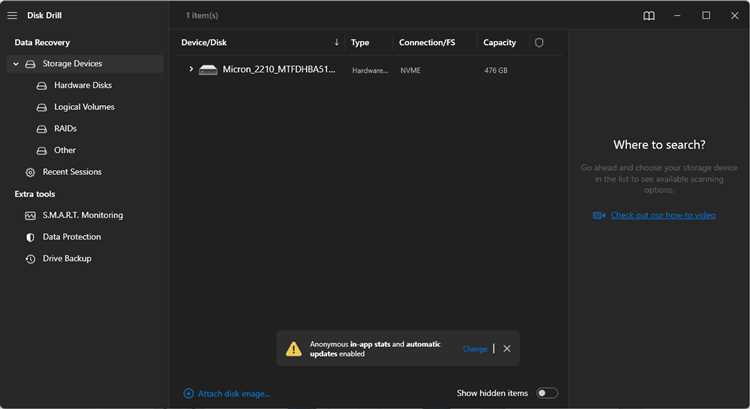Click Change link in the stats notification
Image resolution: width=750 pixels, height=409 pixels.
click(x=475, y=349)
